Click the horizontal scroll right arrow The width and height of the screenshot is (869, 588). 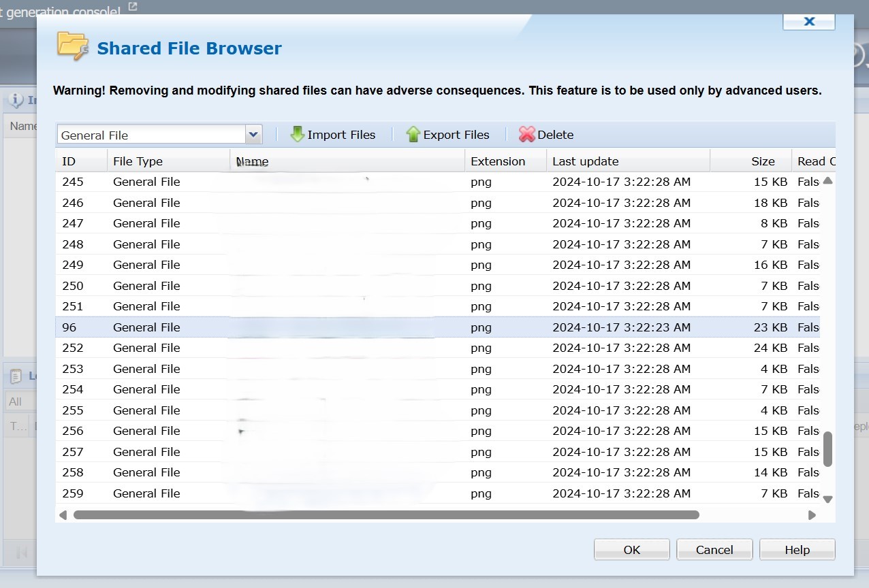812,515
